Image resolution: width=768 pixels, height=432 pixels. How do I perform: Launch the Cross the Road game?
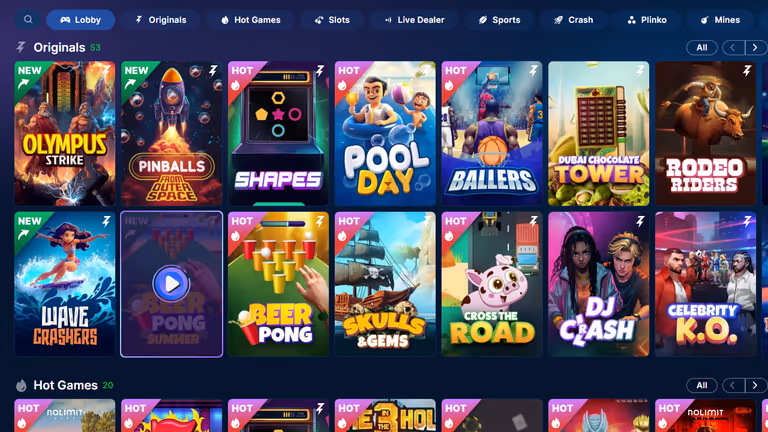[492, 284]
